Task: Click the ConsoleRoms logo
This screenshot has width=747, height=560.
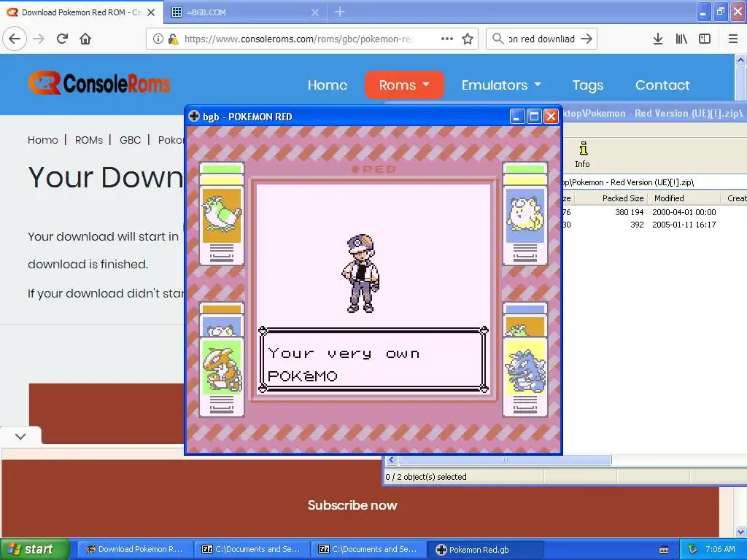Action: [x=99, y=83]
